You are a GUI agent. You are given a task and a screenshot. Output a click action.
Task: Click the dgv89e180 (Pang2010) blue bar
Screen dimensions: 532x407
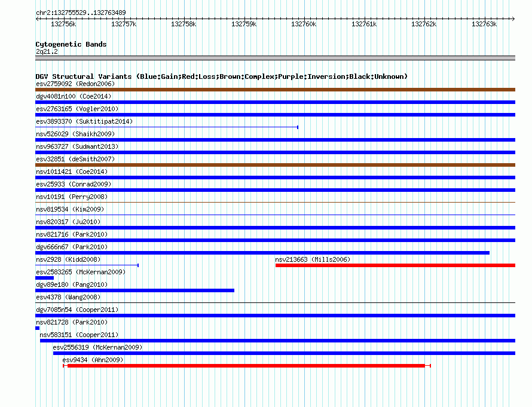click(x=134, y=290)
